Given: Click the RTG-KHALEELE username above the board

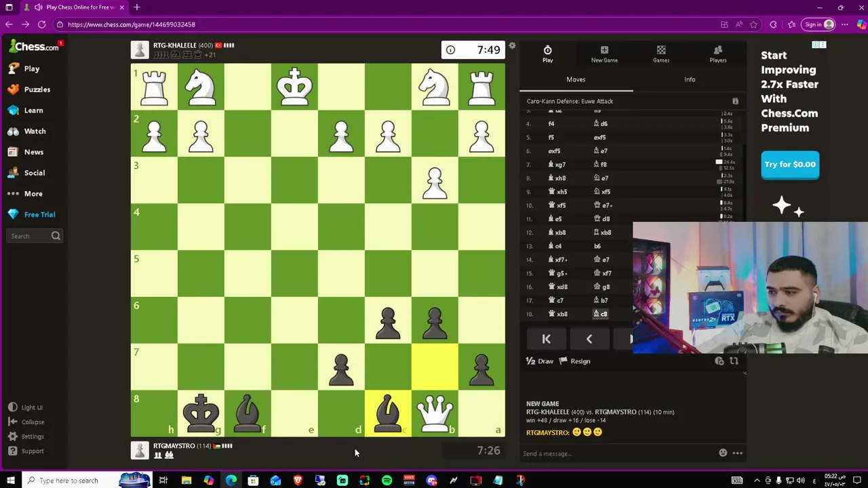Looking at the screenshot, I should [x=174, y=45].
